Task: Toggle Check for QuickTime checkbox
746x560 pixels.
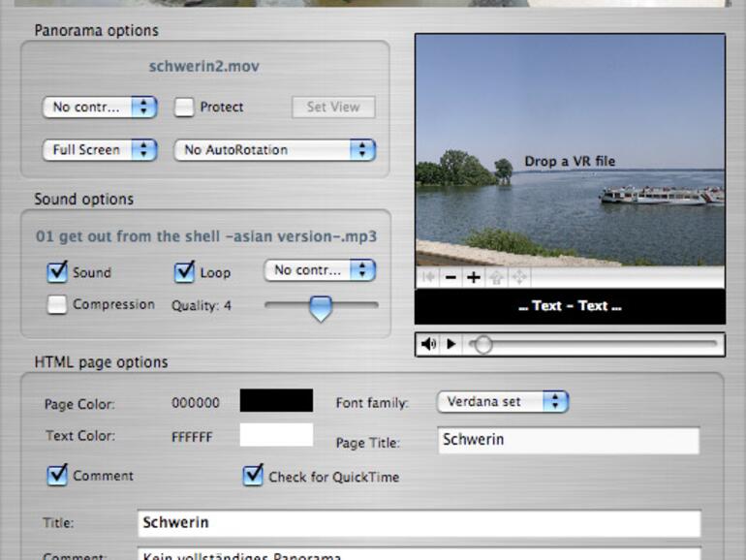Action: (x=253, y=475)
